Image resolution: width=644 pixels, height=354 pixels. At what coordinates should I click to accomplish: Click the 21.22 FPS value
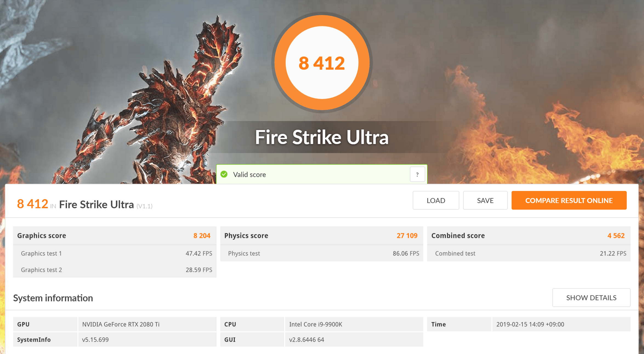pos(613,254)
